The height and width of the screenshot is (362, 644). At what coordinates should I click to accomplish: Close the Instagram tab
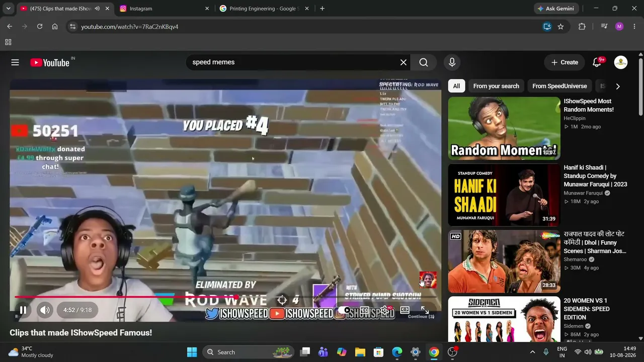(207, 9)
